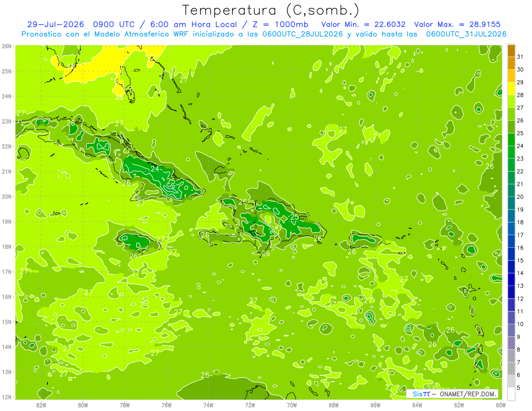Pick the purple legend swatch between 9 and 10
This screenshot has width=532, height=411.
pyautogui.click(x=512, y=330)
